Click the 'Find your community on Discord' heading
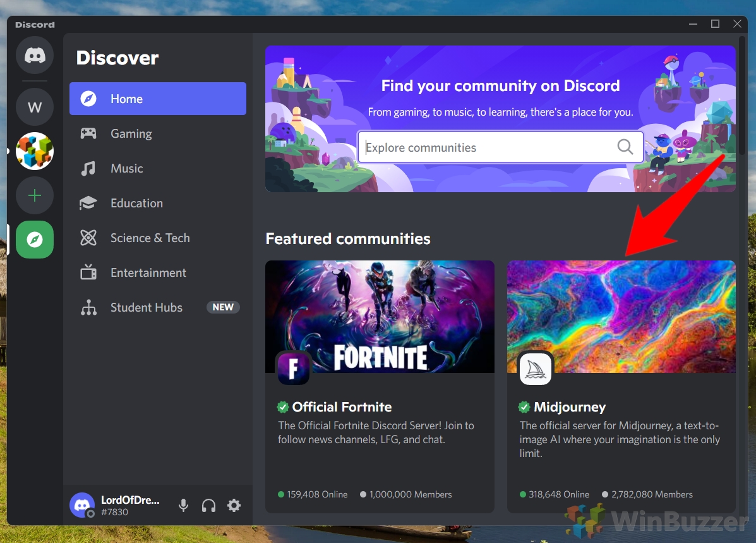756x543 pixels. point(500,86)
